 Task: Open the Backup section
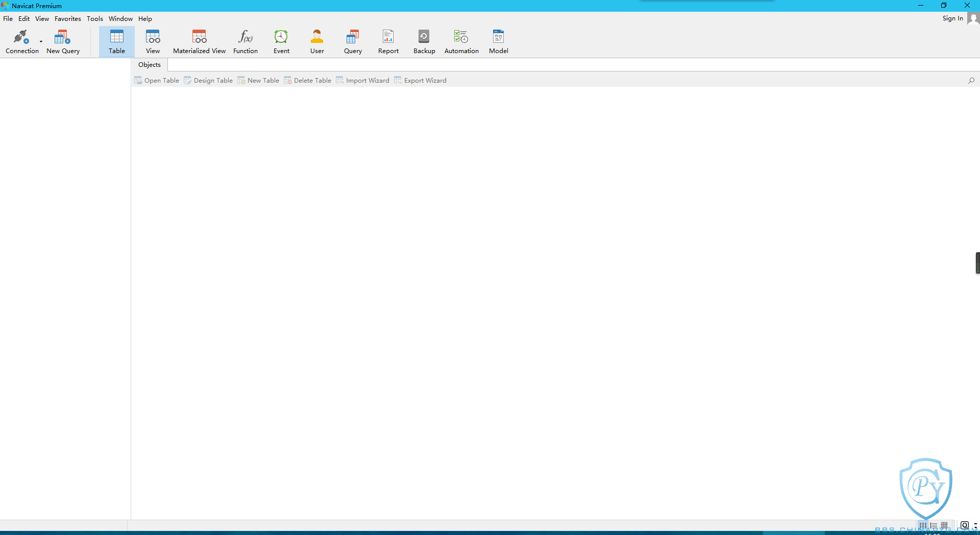click(x=424, y=42)
